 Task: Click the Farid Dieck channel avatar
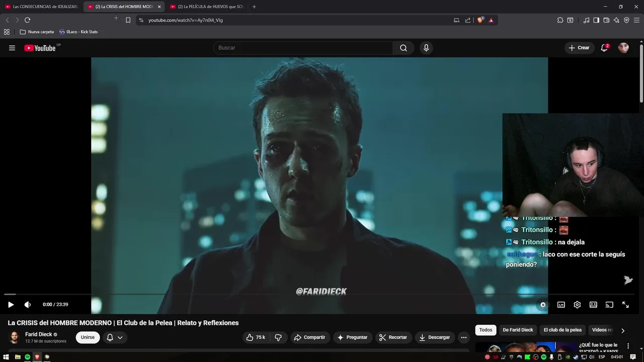click(x=14, y=337)
